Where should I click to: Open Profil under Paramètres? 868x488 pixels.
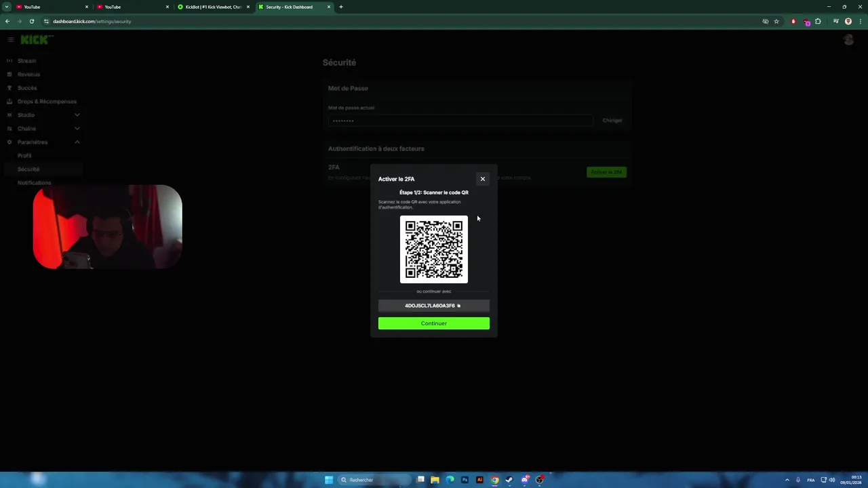pyautogui.click(x=24, y=156)
